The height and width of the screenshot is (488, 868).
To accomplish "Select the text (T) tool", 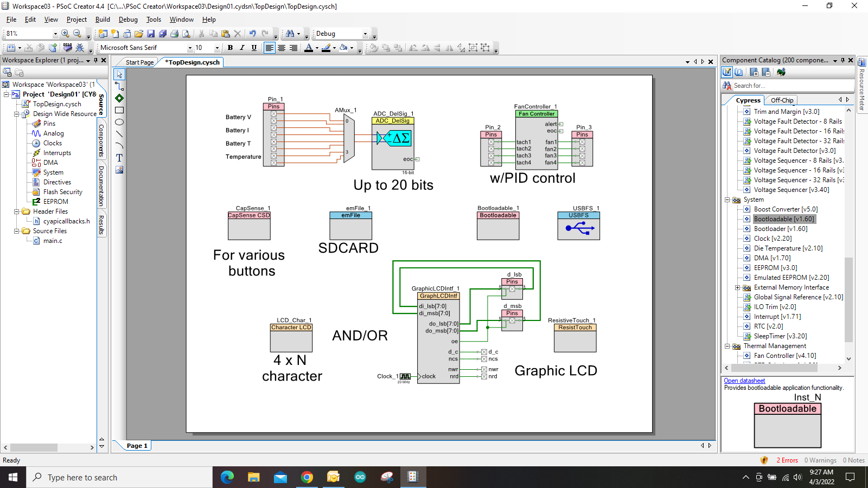I will 119,158.
